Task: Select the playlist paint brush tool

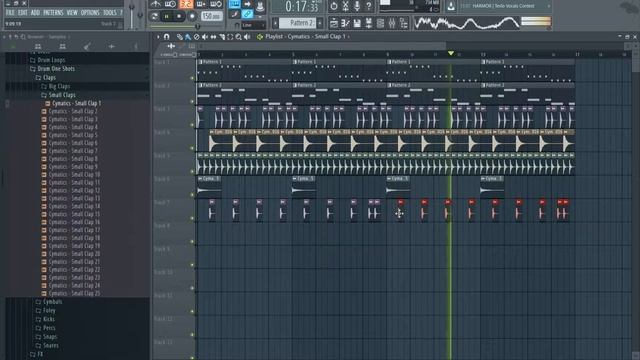Action: [188, 37]
